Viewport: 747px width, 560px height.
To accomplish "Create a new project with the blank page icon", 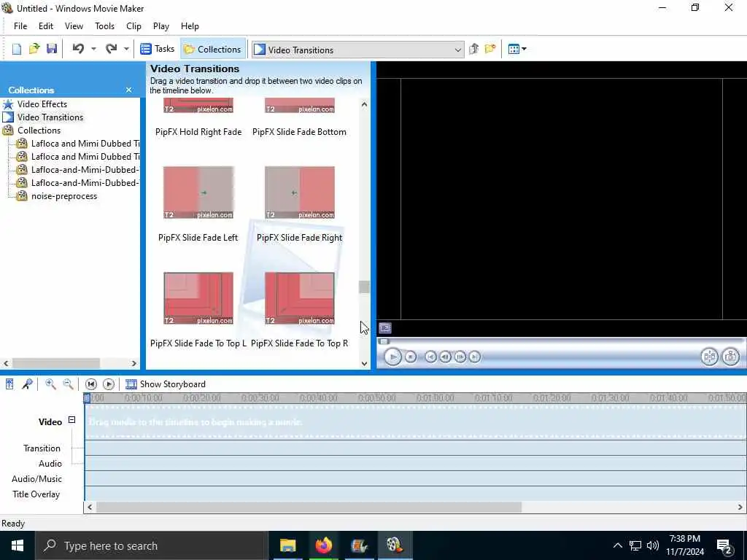I will (17, 49).
